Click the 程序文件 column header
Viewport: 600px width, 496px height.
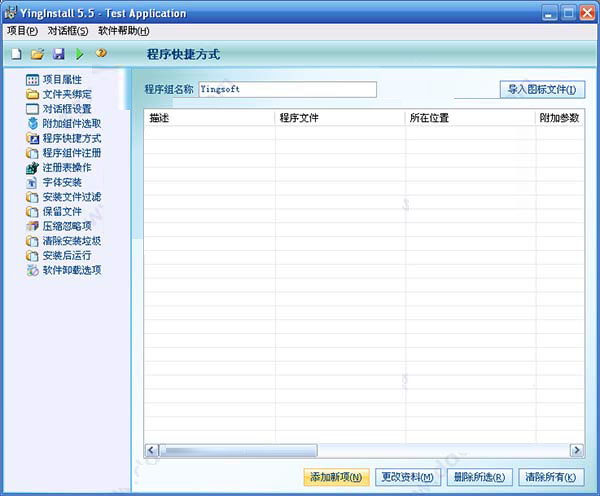coord(340,117)
